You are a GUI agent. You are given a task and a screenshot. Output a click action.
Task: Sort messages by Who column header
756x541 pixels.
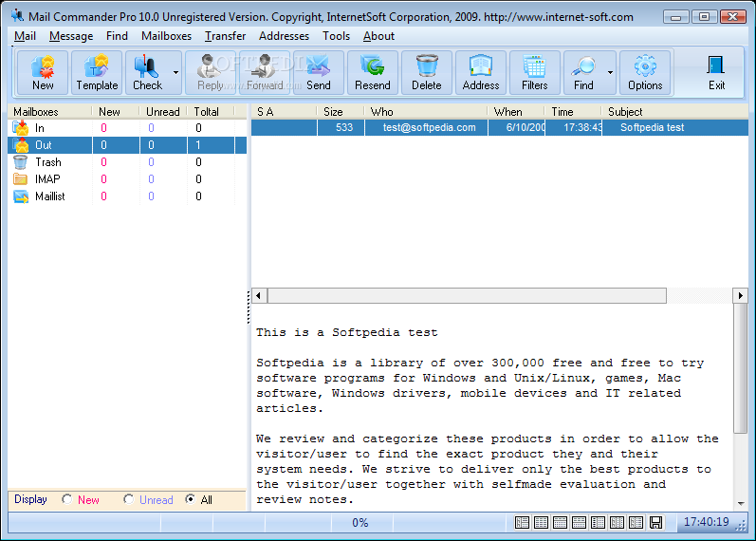coord(425,112)
